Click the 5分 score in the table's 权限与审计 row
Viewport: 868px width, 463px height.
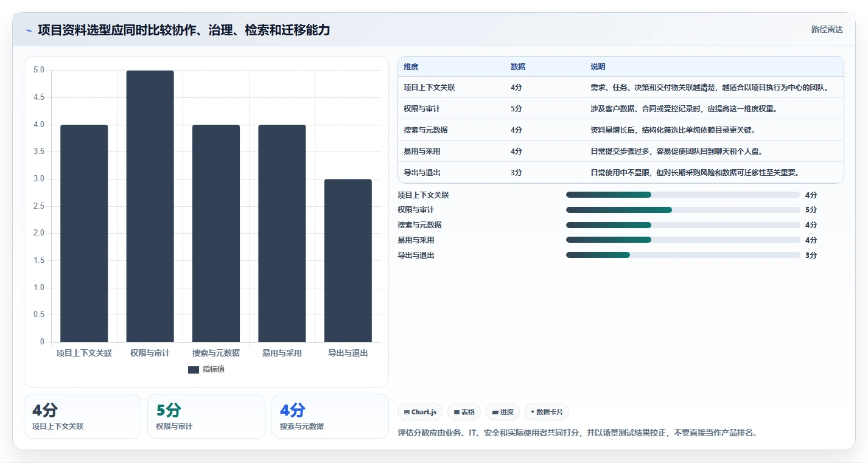[x=516, y=109]
